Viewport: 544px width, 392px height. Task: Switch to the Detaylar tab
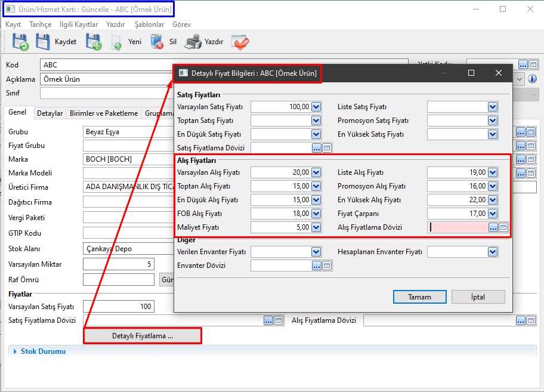pos(50,113)
